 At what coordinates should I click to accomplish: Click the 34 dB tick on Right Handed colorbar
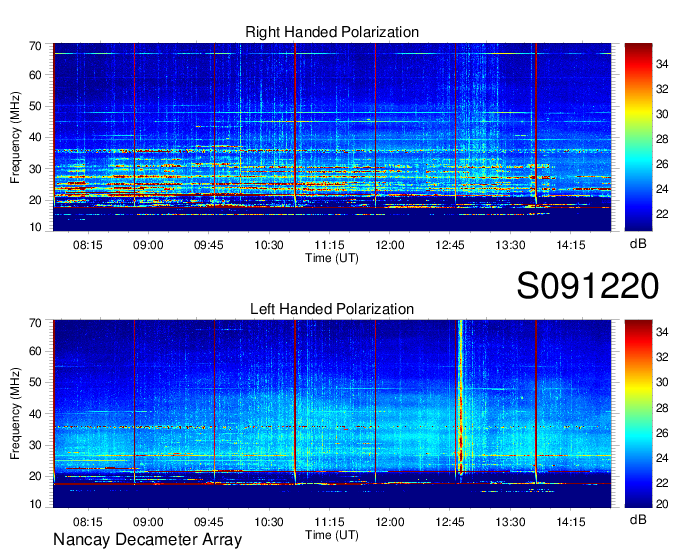click(x=662, y=64)
